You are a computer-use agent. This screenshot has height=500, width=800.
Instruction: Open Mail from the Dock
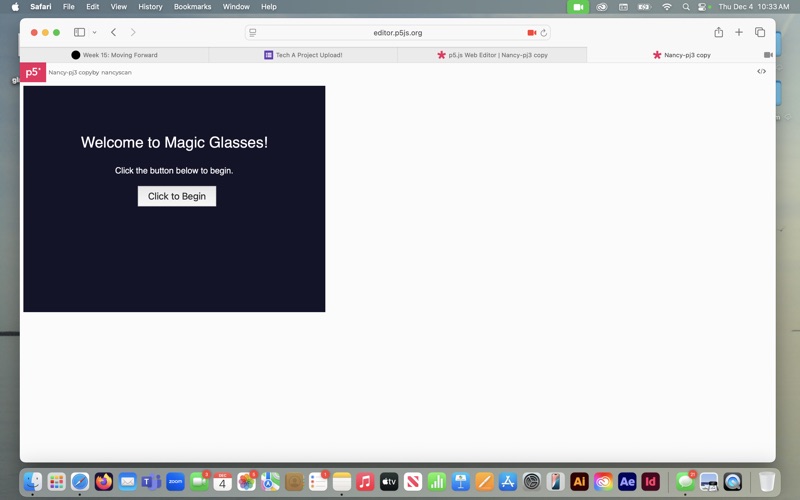[128, 481]
